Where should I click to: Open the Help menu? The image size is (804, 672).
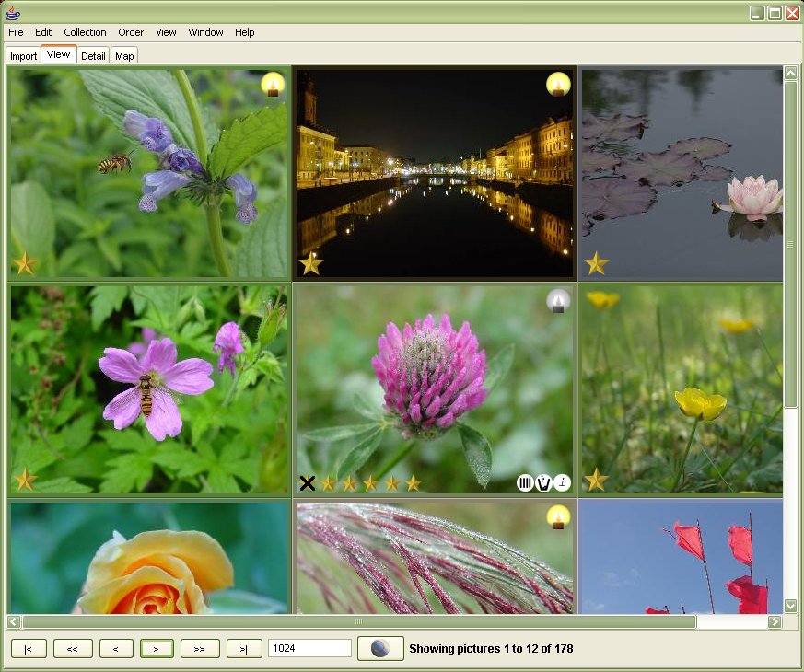245,32
